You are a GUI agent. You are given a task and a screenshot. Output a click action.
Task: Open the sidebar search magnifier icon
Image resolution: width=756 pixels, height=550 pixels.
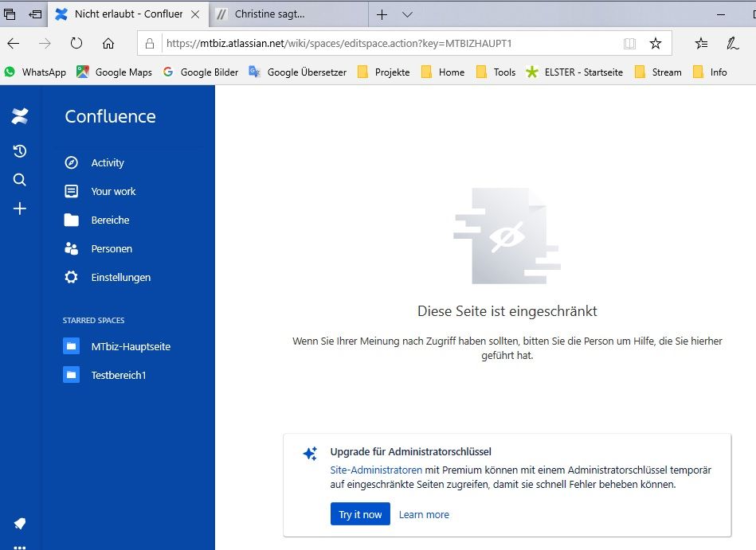point(20,180)
